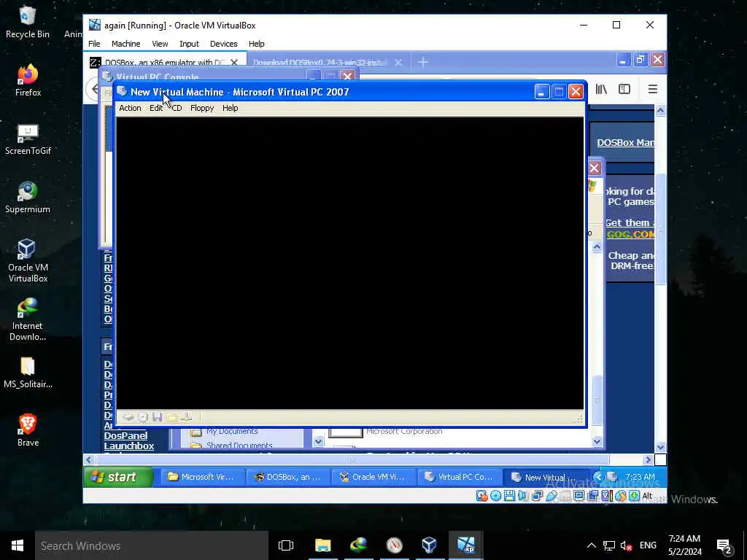Click VirtualBox hard disk activity indicator
The height and width of the screenshot is (560, 747).
coord(481,496)
